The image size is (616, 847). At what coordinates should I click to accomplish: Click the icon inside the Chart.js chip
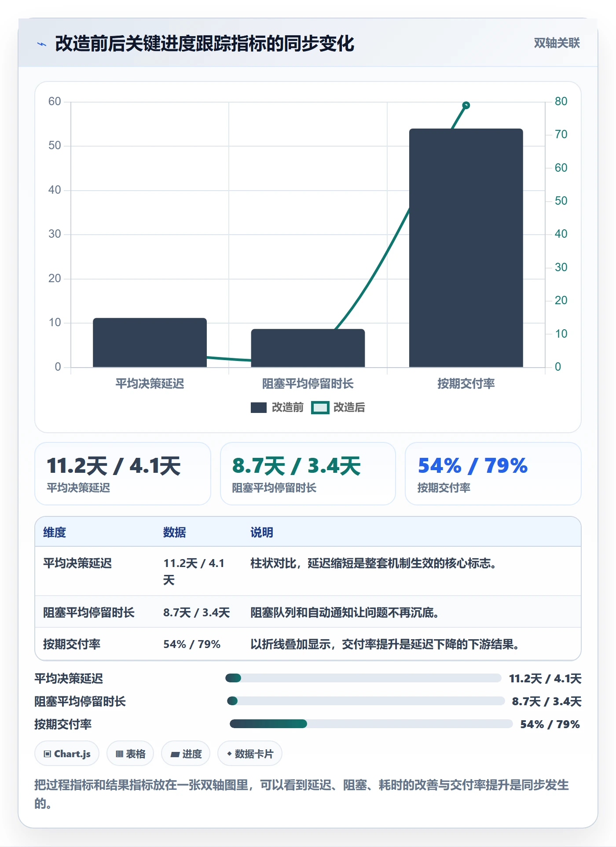pyautogui.click(x=48, y=754)
